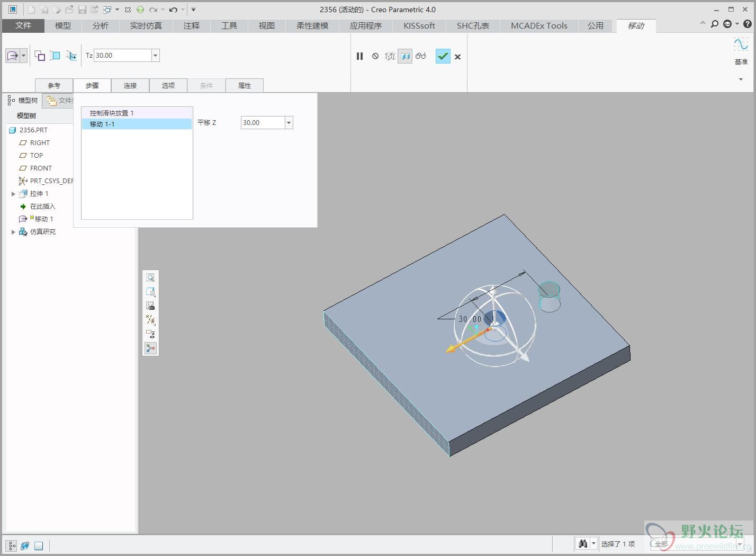
Task: Click the refit zoom icon
Action: tap(151, 278)
